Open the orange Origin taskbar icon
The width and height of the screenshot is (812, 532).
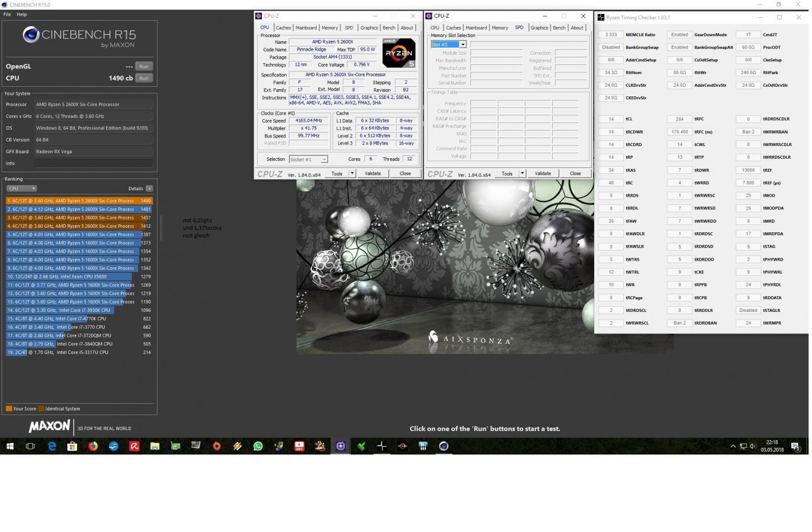(217, 446)
